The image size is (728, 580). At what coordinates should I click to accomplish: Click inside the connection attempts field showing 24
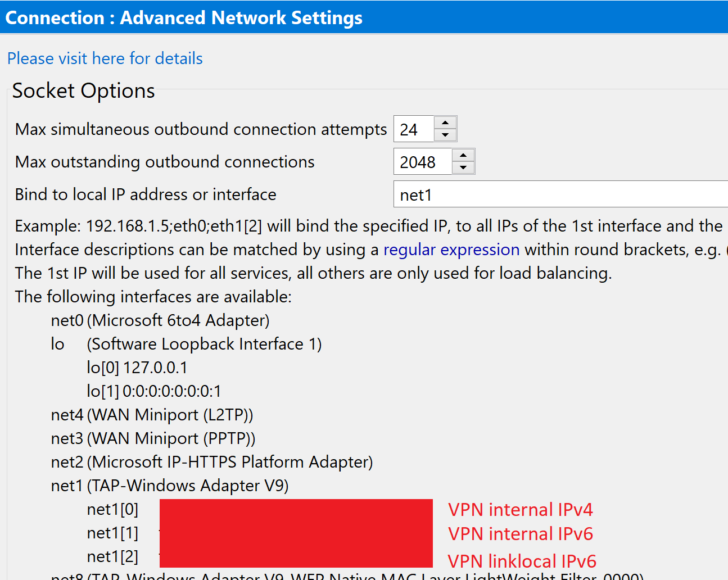pyautogui.click(x=413, y=129)
